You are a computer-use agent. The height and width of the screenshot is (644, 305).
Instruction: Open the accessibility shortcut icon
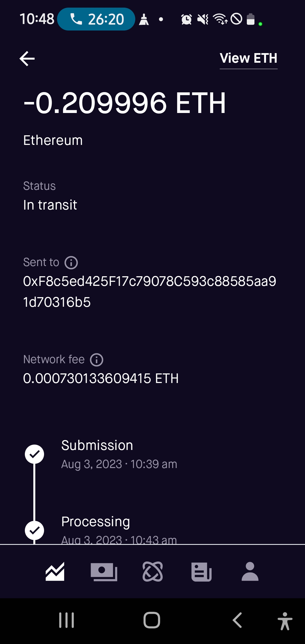point(285,621)
